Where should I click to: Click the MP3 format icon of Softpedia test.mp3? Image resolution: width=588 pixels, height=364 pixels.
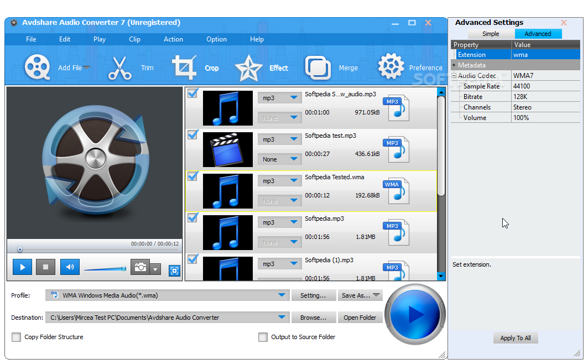pos(396,149)
